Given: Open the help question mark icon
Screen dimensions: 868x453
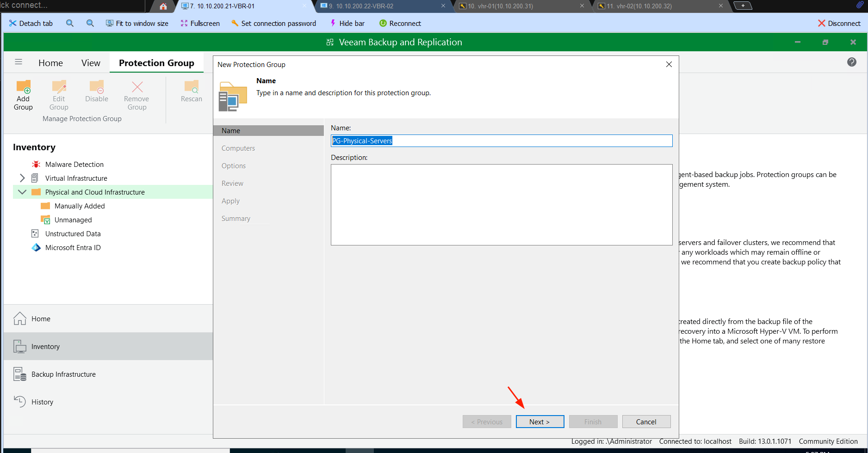Looking at the screenshot, I should click(852, 62).
